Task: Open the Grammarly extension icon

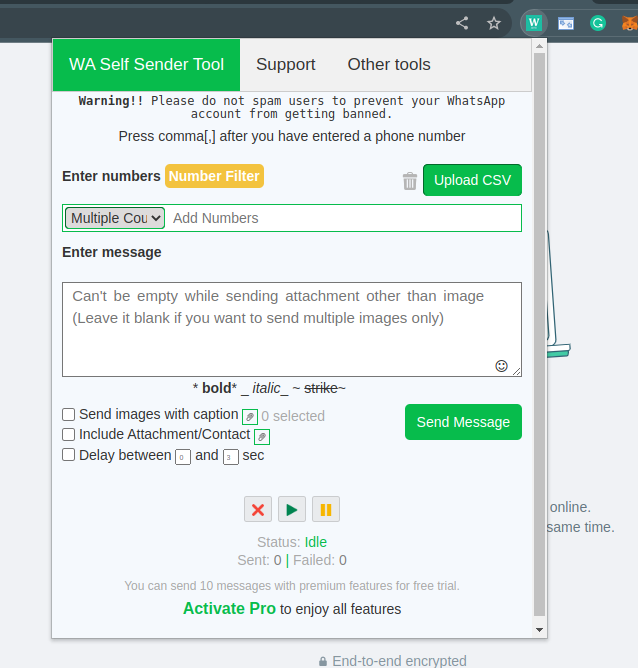Action: pyautogui.click(x=598, y=23)
